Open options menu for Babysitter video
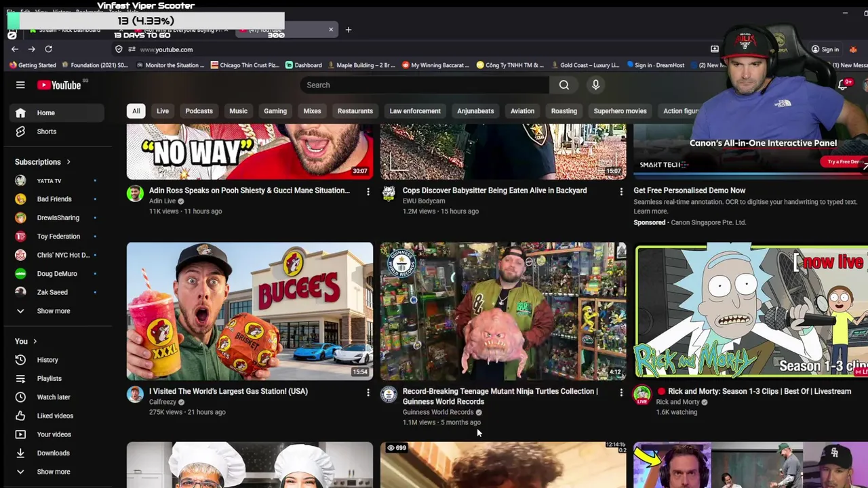 (621, 192)
